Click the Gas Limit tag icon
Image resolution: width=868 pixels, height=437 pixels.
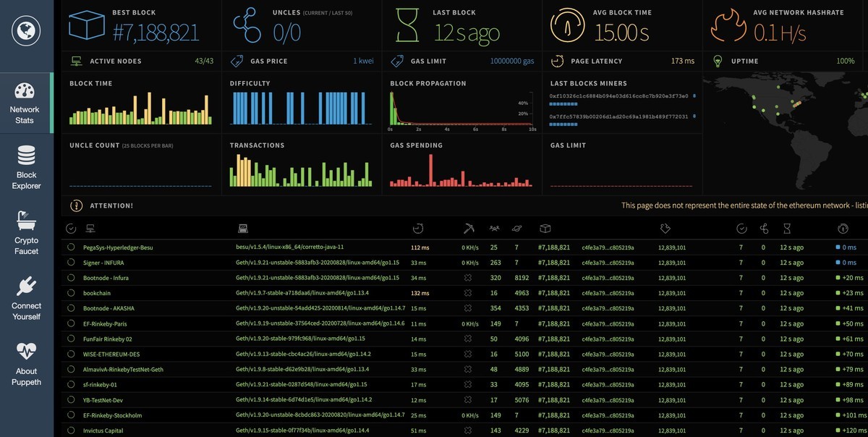tap(396, 61)
